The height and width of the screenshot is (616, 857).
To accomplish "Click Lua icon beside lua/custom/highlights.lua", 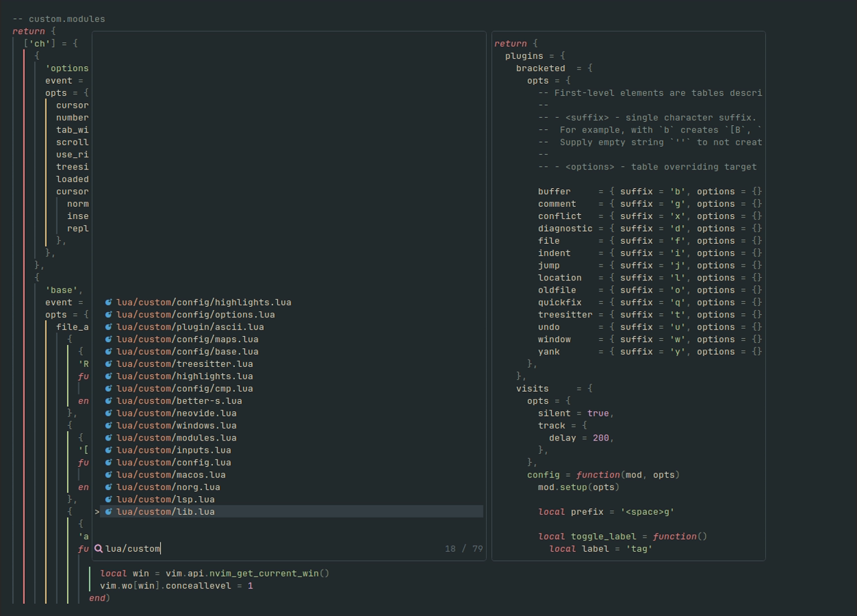I will tap(108, 376).
